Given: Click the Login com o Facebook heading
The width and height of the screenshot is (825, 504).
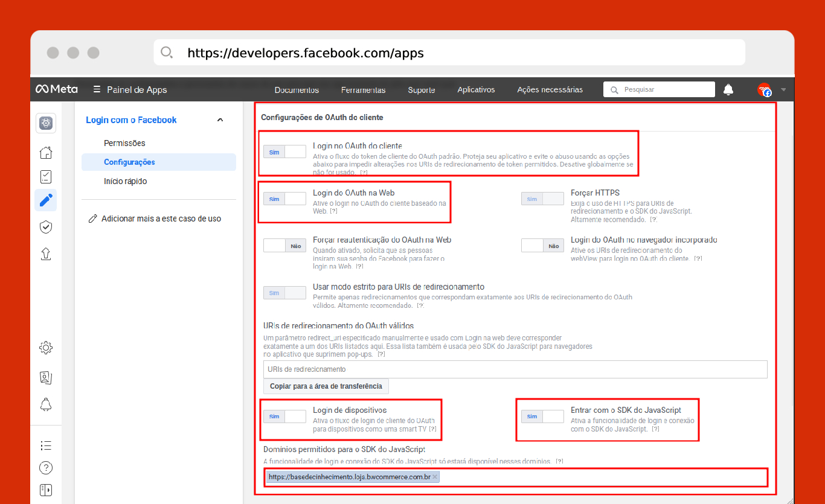Looking at the screenshot, I should tap(131, 120).
